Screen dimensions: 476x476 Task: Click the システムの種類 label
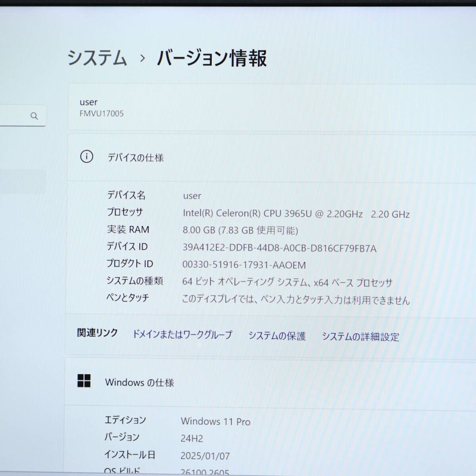coord(134,280)
